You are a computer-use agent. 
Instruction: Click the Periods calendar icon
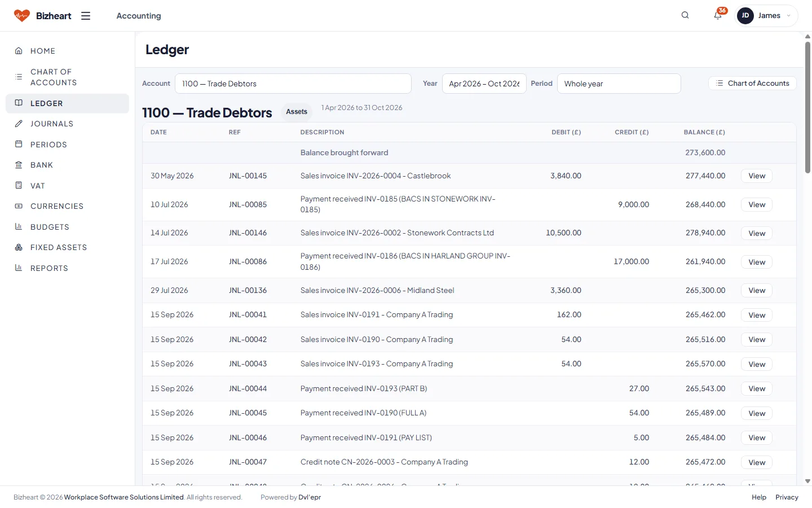[19, 144]
